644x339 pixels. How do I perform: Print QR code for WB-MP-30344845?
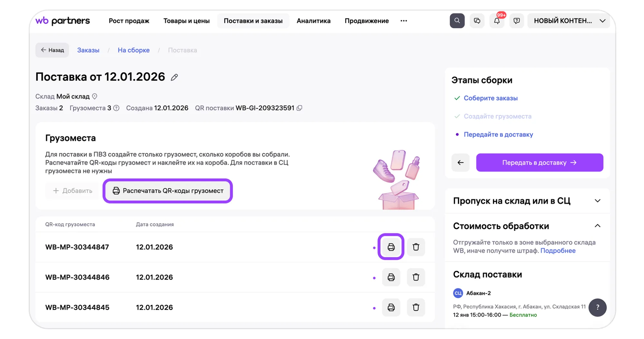[391, 307]
